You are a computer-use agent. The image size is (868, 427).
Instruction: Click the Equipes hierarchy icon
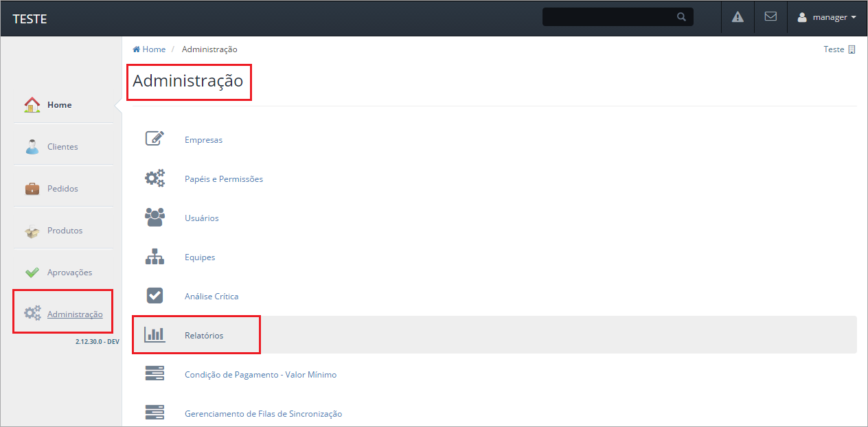point(155,257)
